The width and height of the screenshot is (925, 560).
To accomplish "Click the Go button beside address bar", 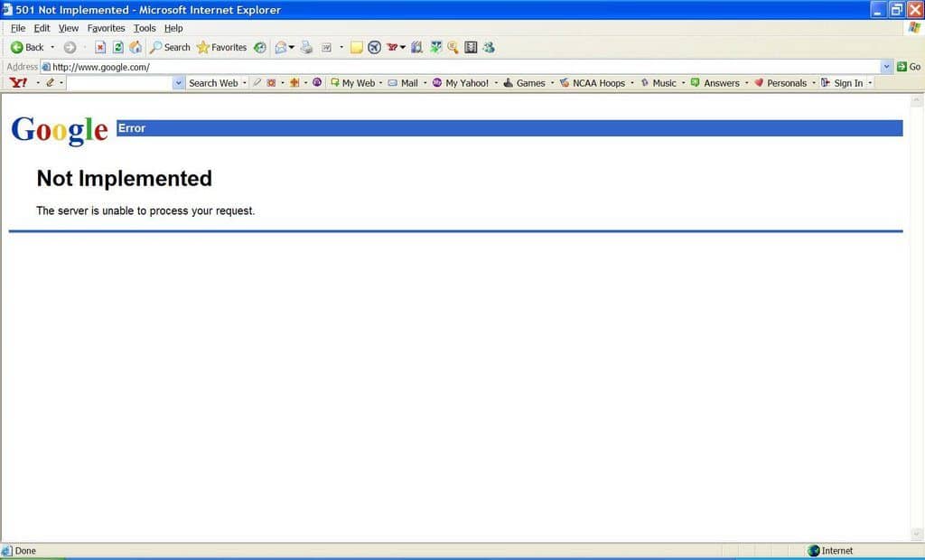I will pyautogui.click(x=909, y=67).
